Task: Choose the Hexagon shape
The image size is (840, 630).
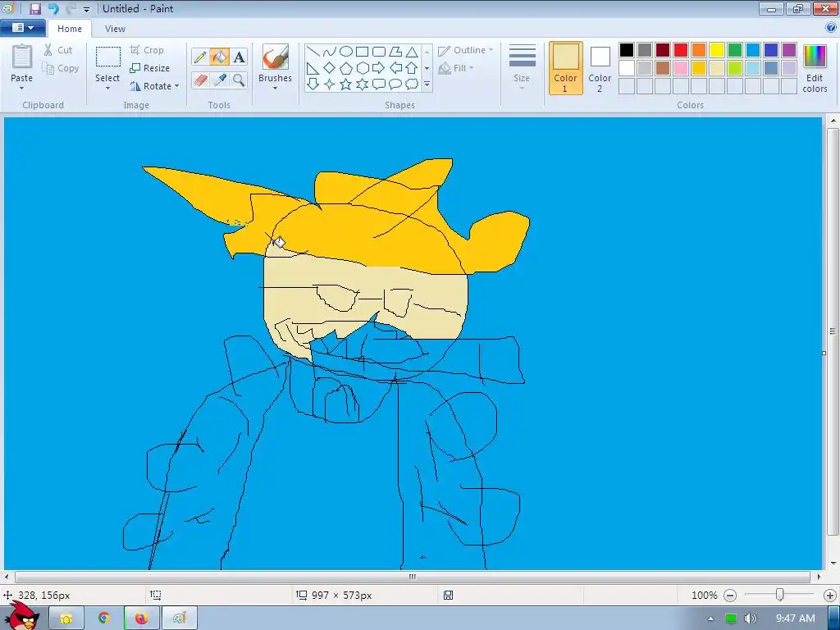Action: coord(362,68)
